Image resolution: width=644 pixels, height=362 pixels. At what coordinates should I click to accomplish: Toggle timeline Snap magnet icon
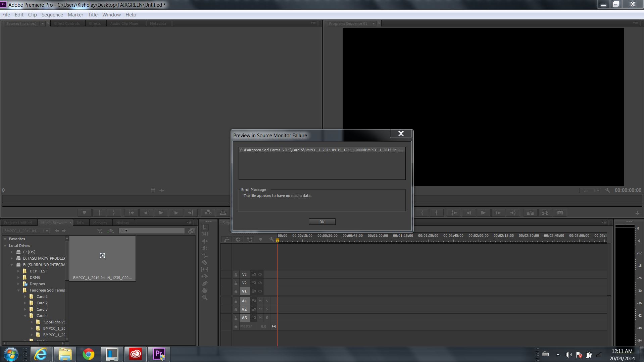pyautogui.click(x=238, y=239)
